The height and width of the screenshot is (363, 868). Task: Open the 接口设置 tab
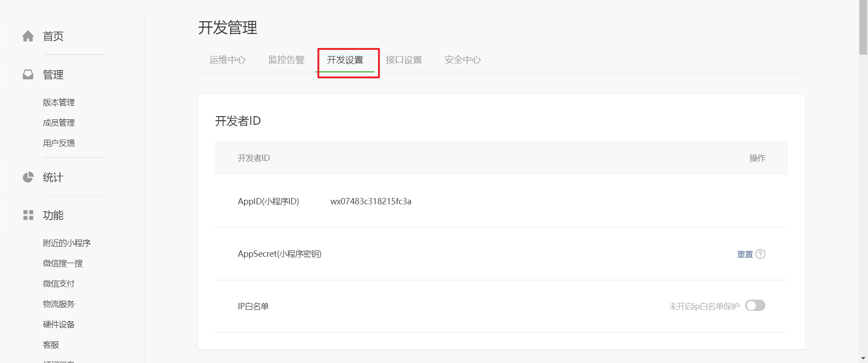click(404, 60)
